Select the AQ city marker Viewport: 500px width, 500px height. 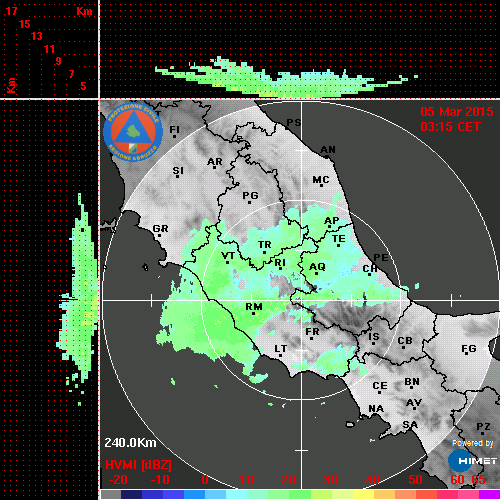point(316,274)
